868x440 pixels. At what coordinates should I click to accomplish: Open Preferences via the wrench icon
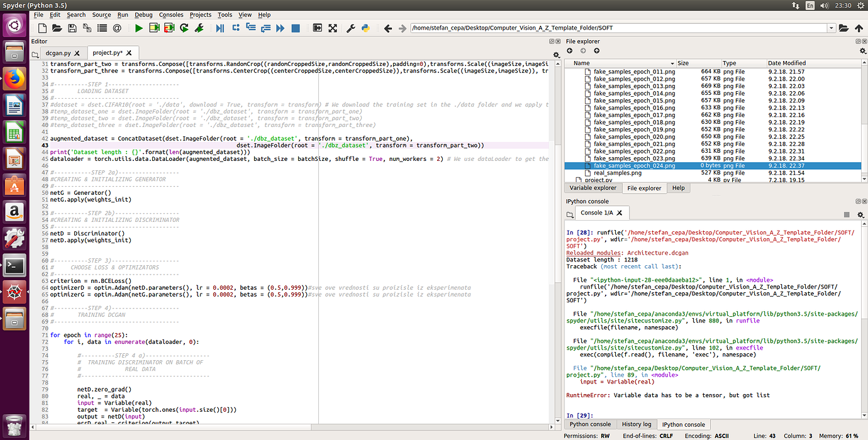pyautogui.click(x=351, y=28)
